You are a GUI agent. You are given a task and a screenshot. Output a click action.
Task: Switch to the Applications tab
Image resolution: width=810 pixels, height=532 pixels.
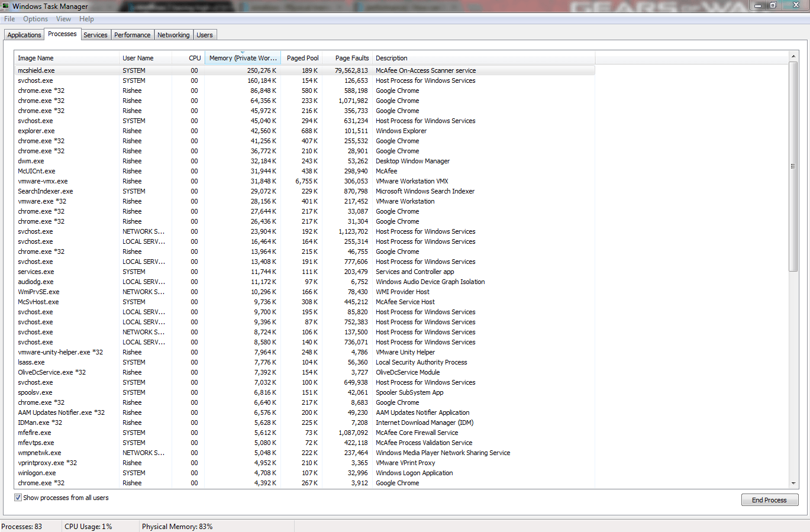24,35
